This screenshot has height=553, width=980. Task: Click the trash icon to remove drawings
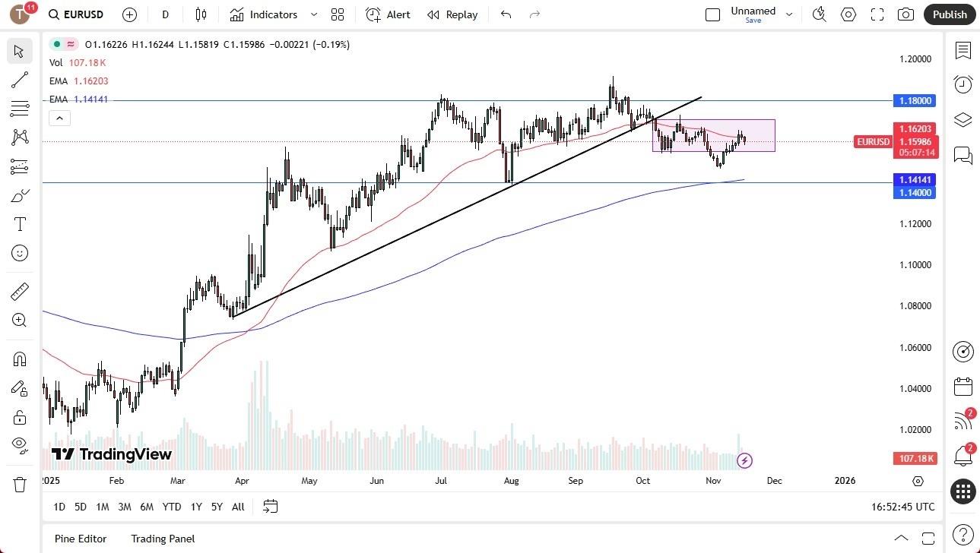click(x=20, y=484)
